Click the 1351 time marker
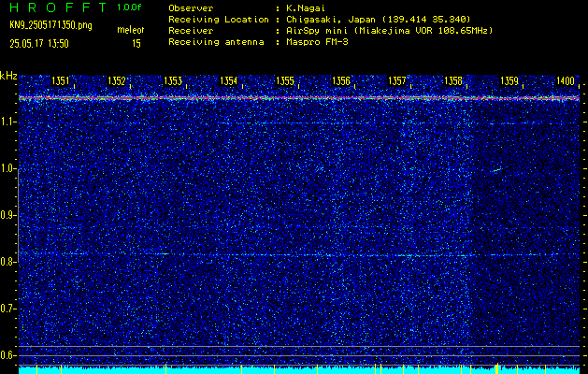The height and width of the screenshot is (374, 588). 61,81
